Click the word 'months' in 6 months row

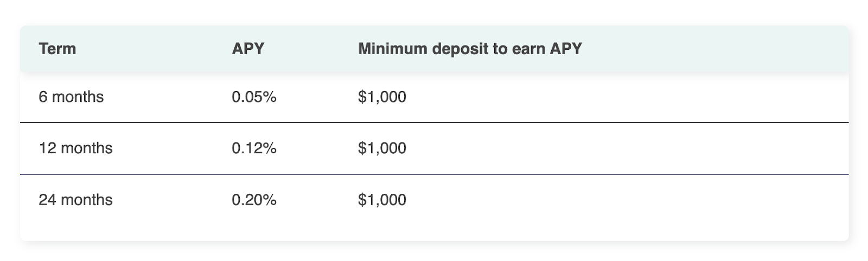[78, 97]
